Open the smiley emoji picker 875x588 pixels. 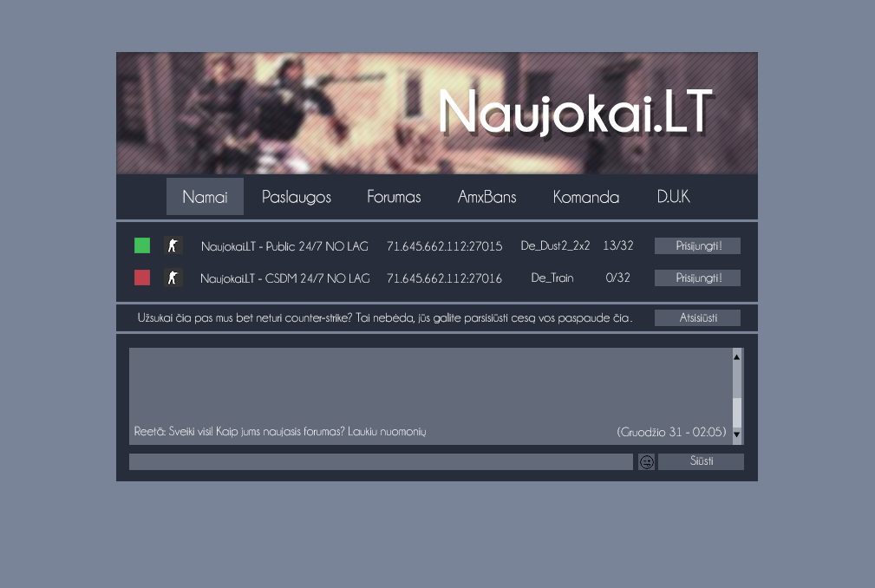646,461
